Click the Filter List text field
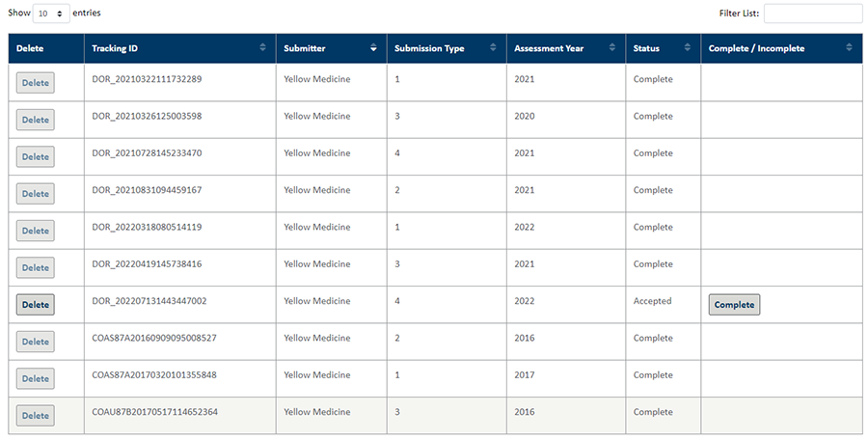This screenshot has width=868, height=440. (813, 14)
